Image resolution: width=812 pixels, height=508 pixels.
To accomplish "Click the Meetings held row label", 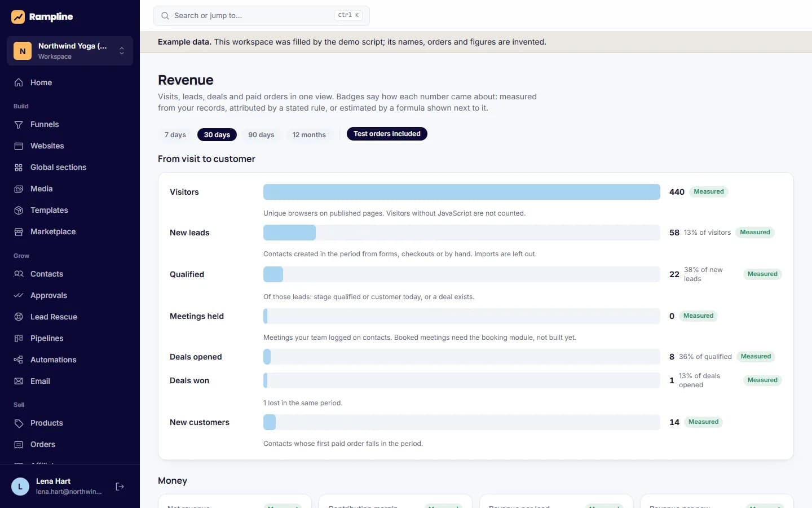I will (197, 316).
